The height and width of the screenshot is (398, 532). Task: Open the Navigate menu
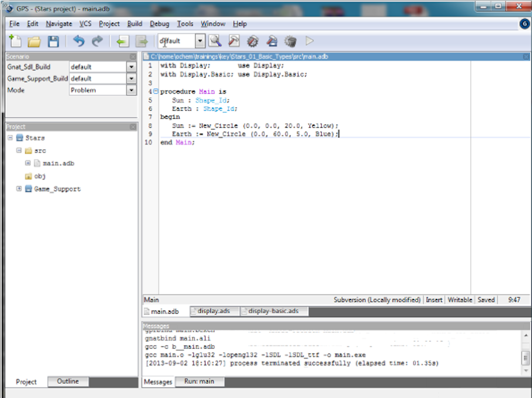59,24
